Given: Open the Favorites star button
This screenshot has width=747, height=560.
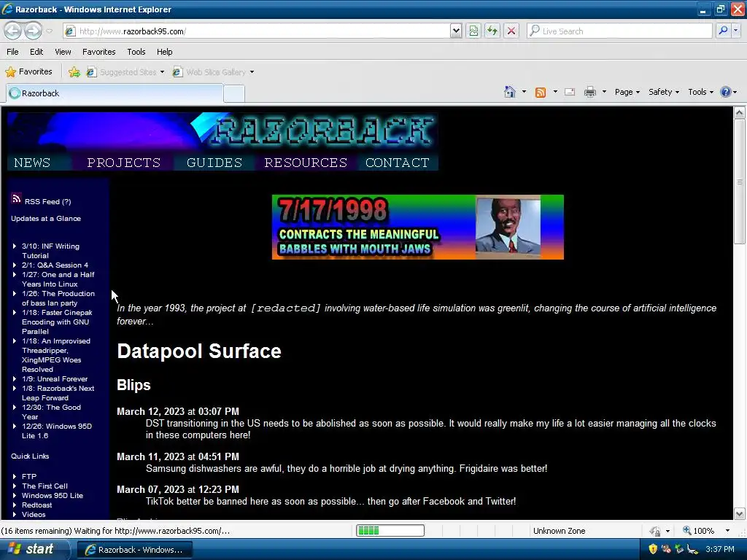Looking at the screenshot, I should [x=28, y=72].
